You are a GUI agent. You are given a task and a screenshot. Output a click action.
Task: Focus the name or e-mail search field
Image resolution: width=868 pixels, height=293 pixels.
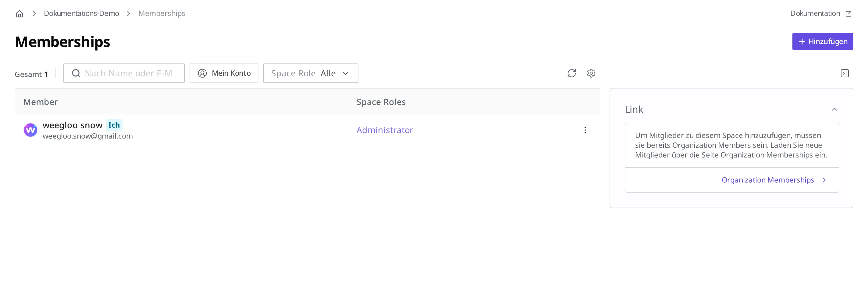point(124,73)
